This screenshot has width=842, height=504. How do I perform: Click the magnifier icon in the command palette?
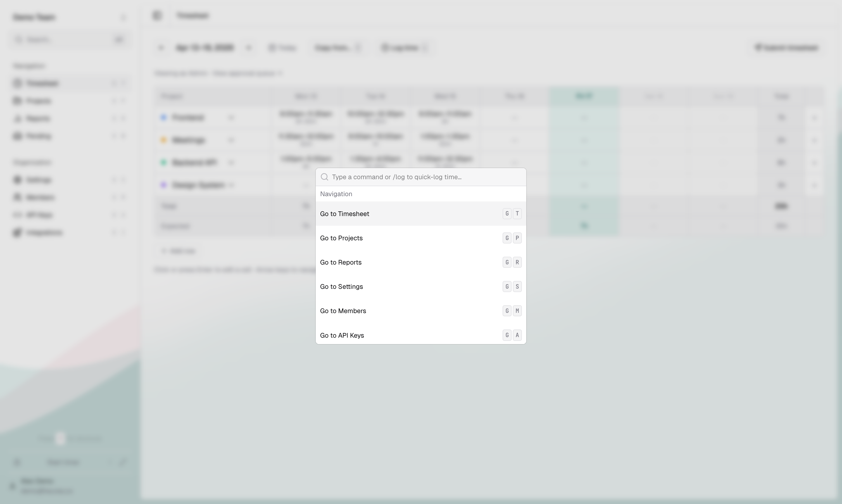point(324,177)
